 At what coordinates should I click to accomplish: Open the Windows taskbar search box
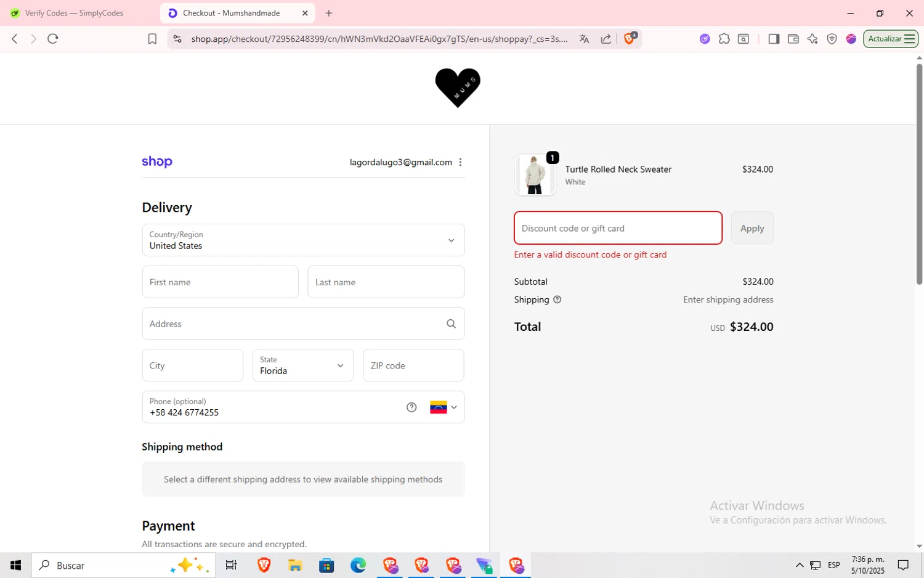point(123,565)
